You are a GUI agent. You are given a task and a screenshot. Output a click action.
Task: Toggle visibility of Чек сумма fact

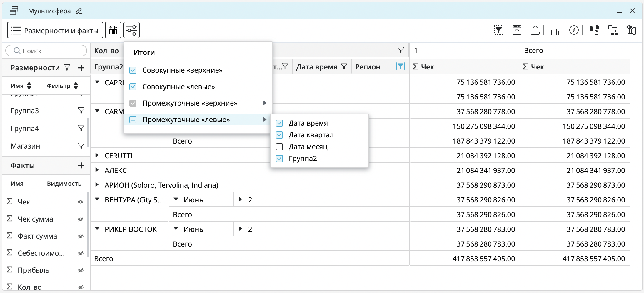coord(81,219)
